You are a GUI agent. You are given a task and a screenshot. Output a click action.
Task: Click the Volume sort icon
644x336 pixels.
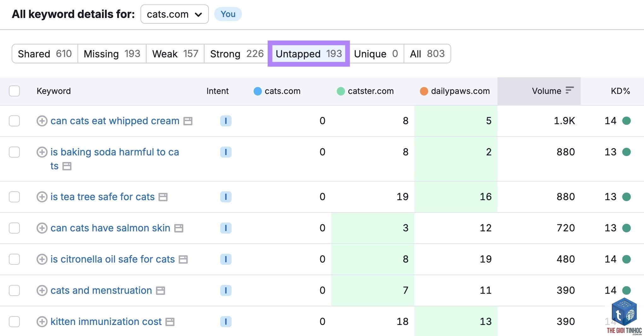(x=569, y=90)
